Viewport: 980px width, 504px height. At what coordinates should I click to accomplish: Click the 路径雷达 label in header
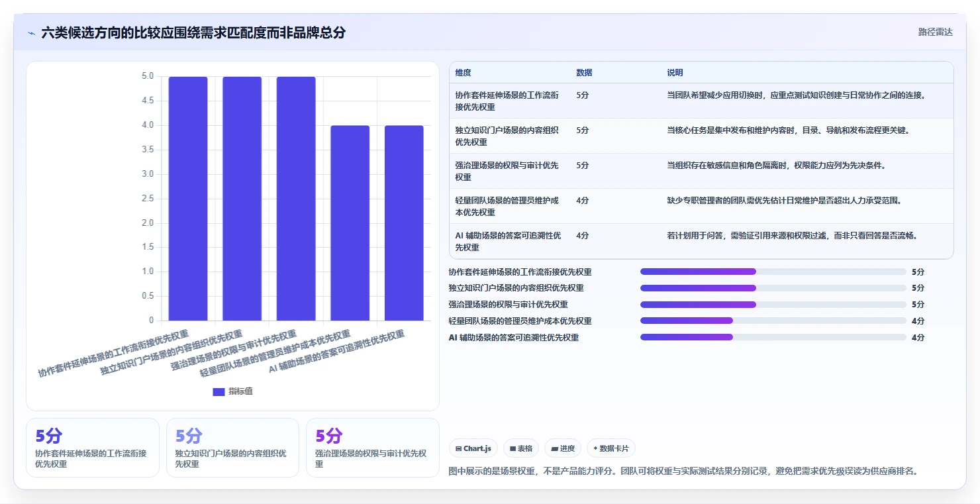coord(935,32)
